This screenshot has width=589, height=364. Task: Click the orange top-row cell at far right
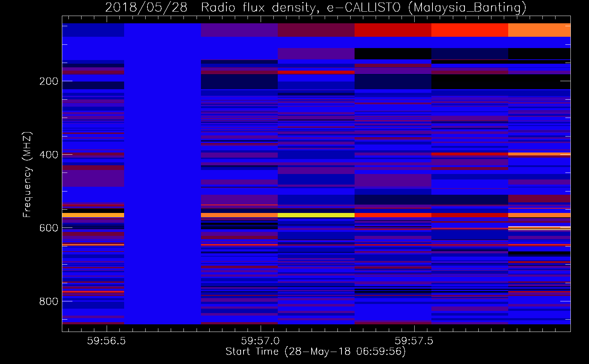[539, 30]
